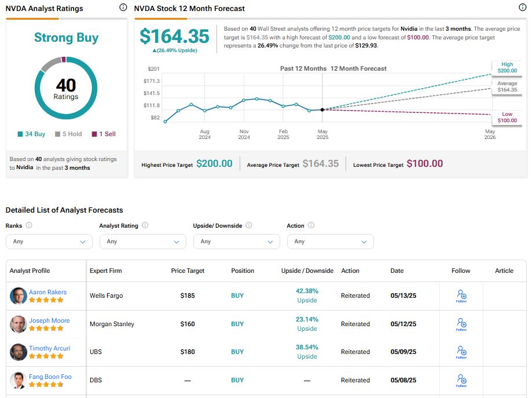This screenshot has width=532, height=398.
Task: Click the 1 Sell legend item
Action: click(104, 134)
